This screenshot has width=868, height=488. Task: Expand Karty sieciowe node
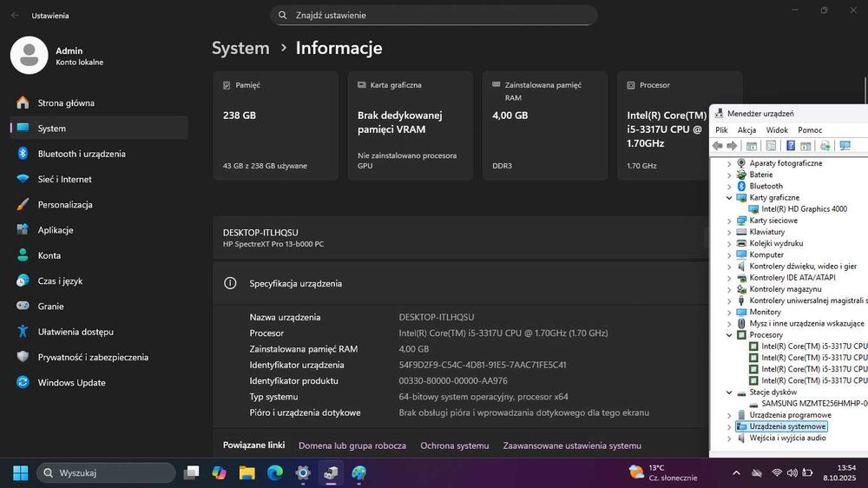[729, 221]
